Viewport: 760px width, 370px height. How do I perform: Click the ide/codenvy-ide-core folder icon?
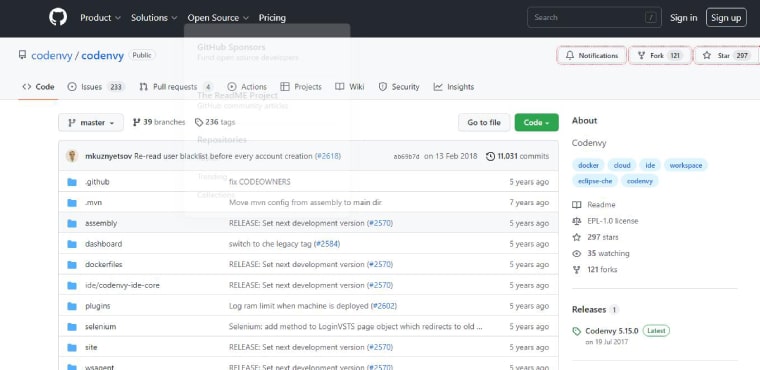click(x=72, y=286)
